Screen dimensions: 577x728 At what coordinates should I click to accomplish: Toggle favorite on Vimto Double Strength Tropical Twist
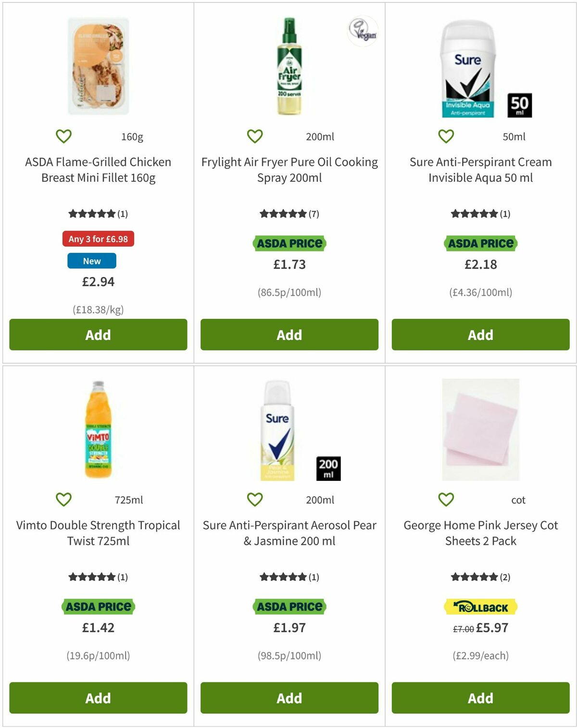(64, 500)
